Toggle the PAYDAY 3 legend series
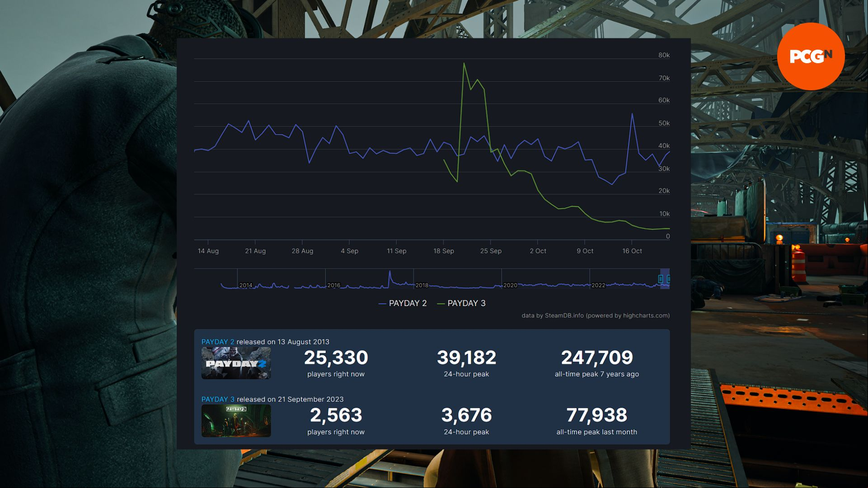Image resolution: width=868 pixels, height=488 pixels. pyautogui.click(x=461, y=303)
